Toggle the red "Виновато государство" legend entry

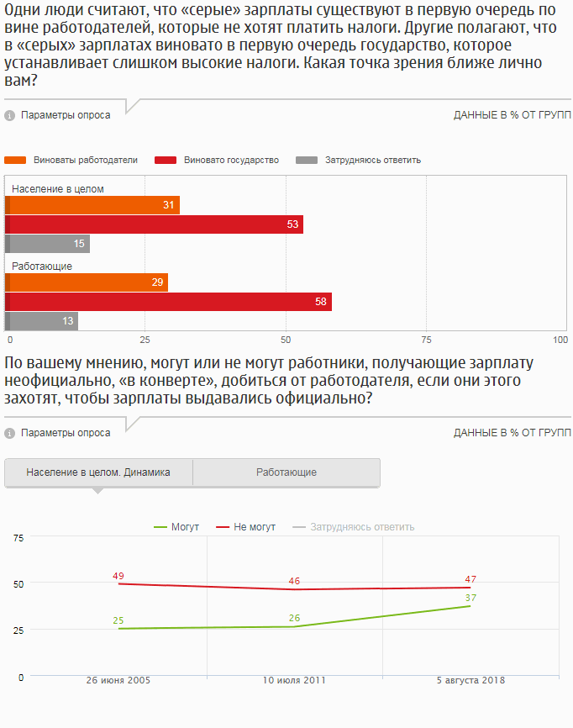(x=230, y=160)
